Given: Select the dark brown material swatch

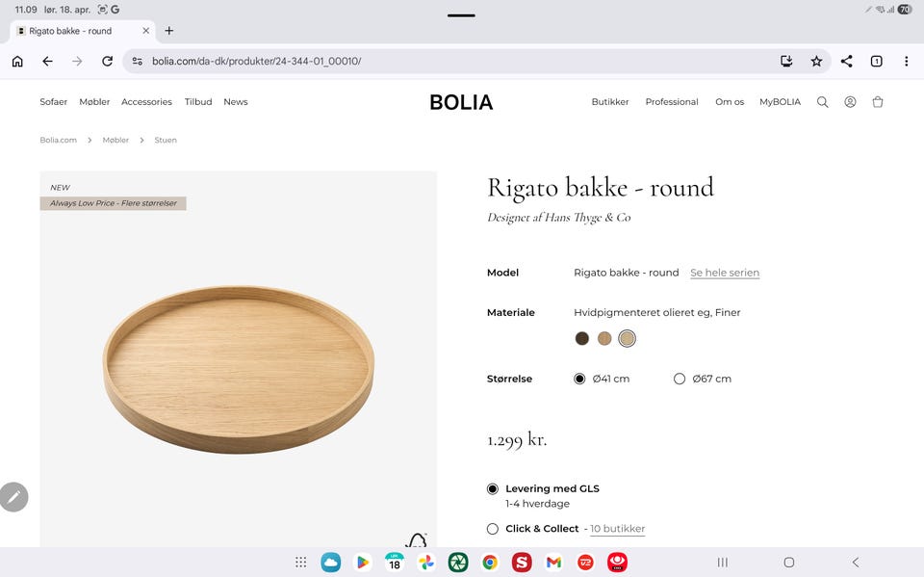Looking at the screenshot, I should coord(581,338).
